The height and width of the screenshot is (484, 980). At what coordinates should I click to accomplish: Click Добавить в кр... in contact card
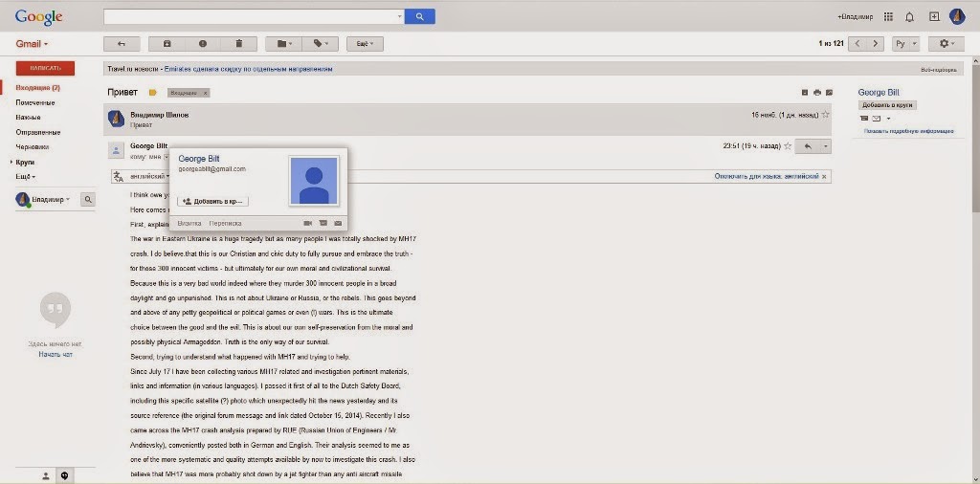tap(213, 202)
